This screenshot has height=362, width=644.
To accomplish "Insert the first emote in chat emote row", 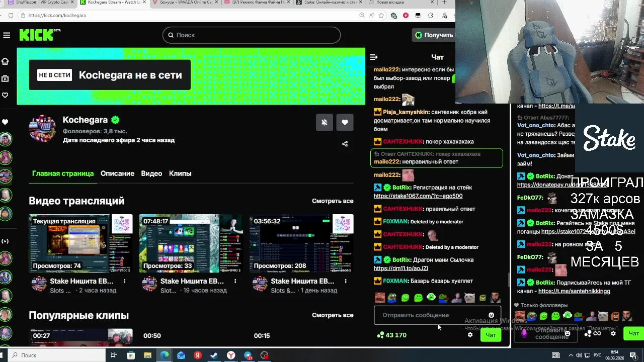I will (380, 298).
